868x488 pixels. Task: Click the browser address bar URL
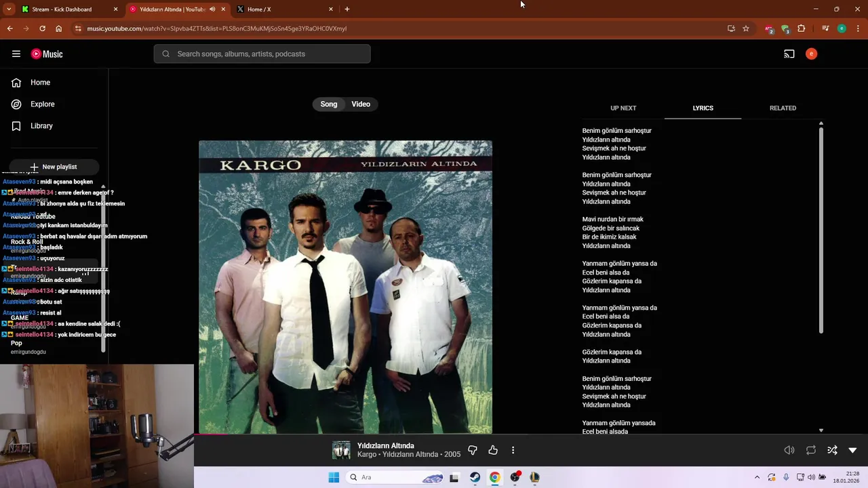tap(216, 28)
